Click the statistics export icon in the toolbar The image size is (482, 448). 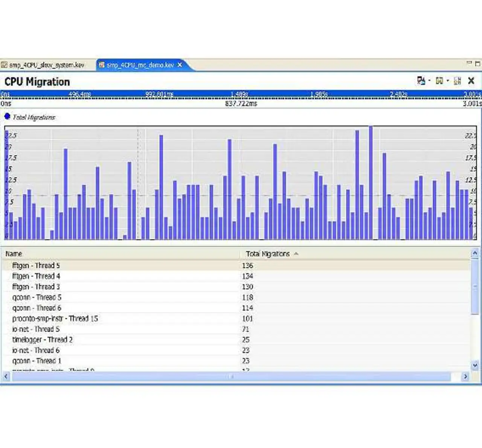point(421,81)
